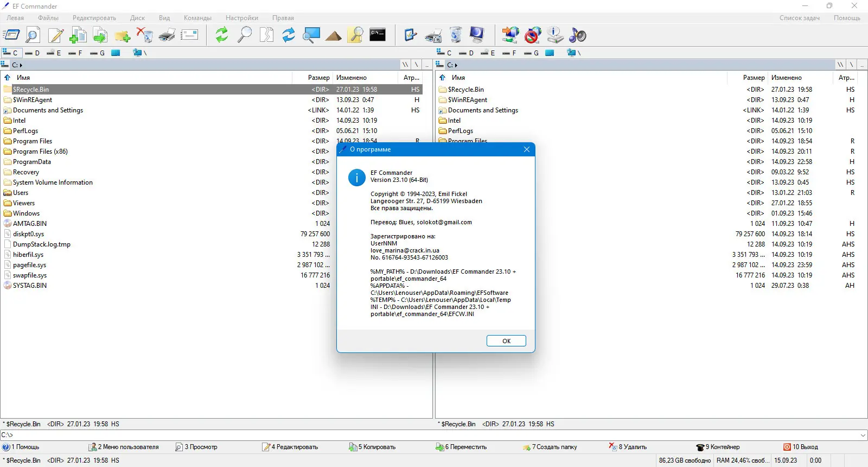
Task: Click the new folder toolbar icon
Action: pos(123,36)
